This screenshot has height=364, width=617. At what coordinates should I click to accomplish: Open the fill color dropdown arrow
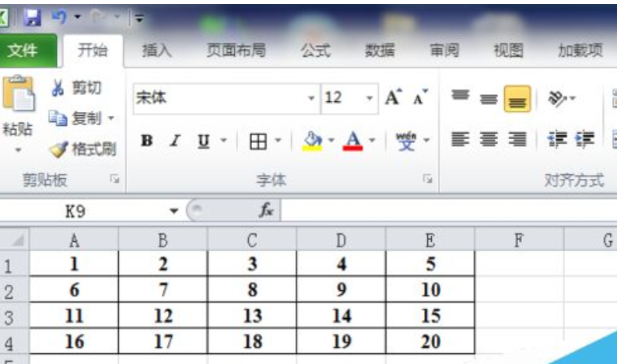[331, 140]
